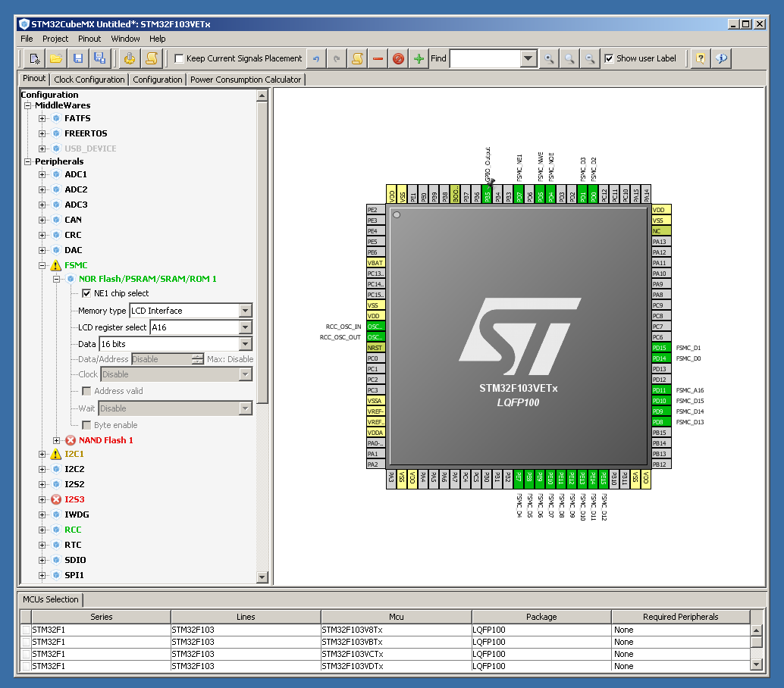Open the LCD register select A16 dropdown

[244, 327]
